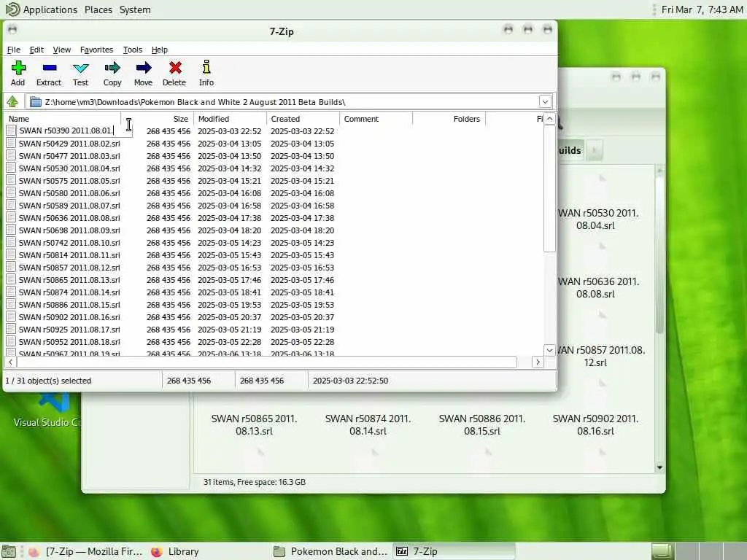Click file icon of SWAN r50814 2011.08.11.srl

click(11, 254)
